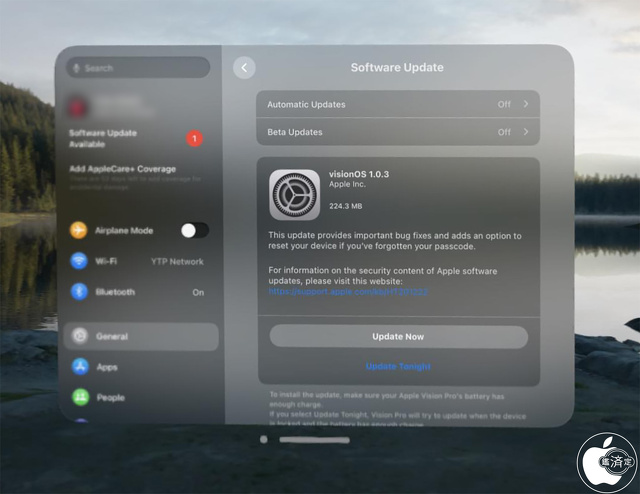This screenshot has width=640, height=494.
Task: Click the People green icon
Action: coord(81,397)
